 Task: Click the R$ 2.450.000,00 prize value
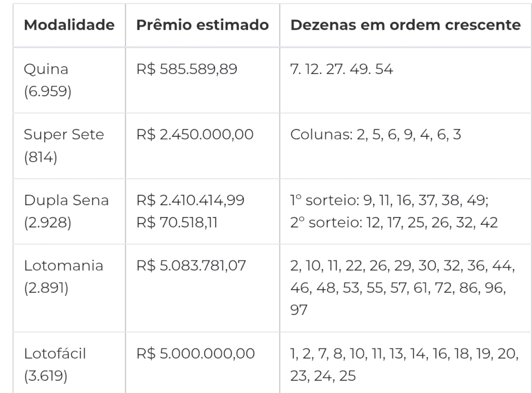click(194, 135)
